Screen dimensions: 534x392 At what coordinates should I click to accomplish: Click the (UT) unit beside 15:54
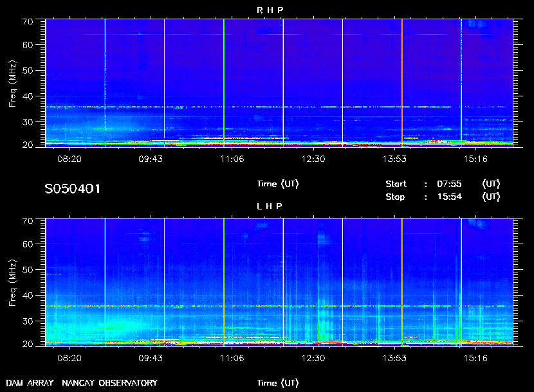pos(491,197)
